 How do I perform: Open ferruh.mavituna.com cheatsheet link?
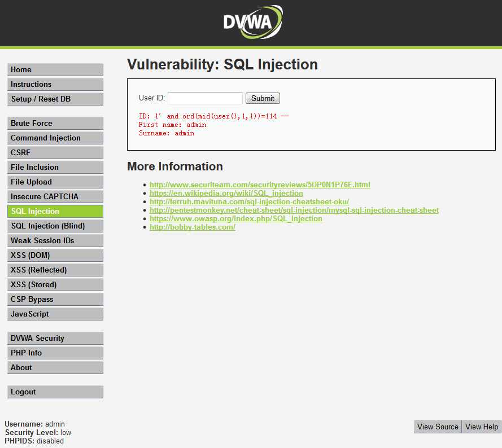(x=249, y=201)
